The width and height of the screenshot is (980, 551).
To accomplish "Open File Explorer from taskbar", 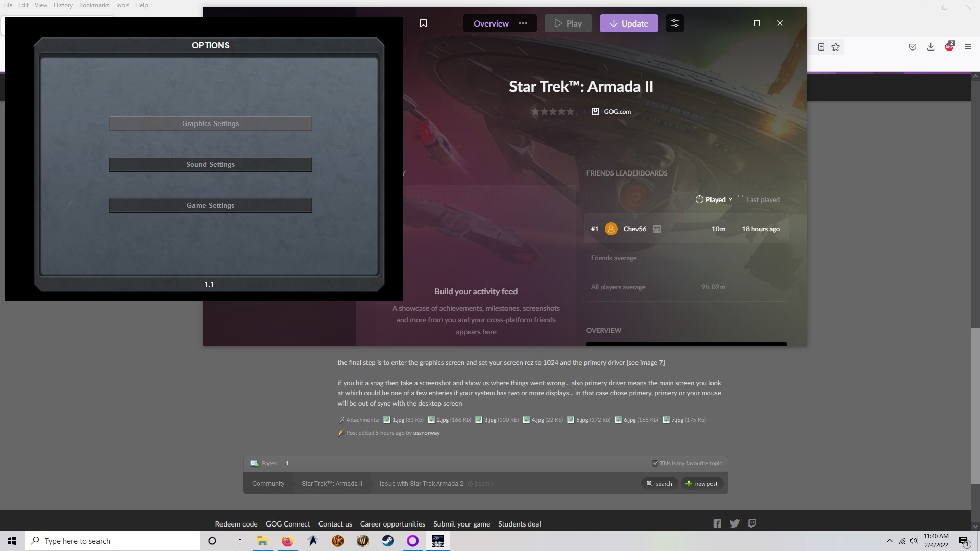I will [262, 541].
